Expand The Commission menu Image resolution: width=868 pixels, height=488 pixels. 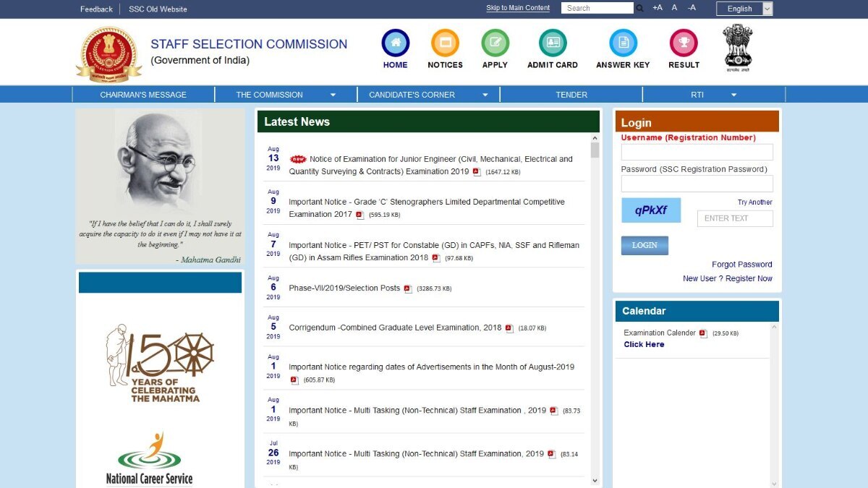(x=286, y=95)
